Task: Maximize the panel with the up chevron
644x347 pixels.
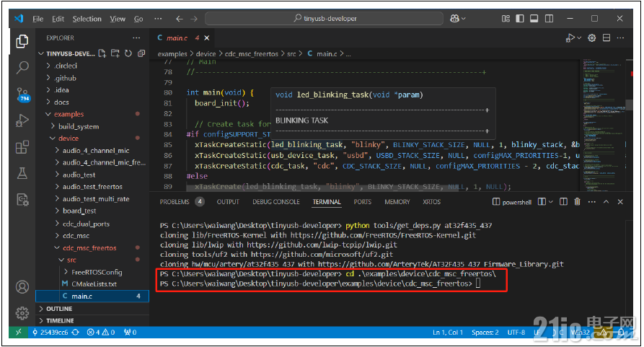Action: [606, 201]
